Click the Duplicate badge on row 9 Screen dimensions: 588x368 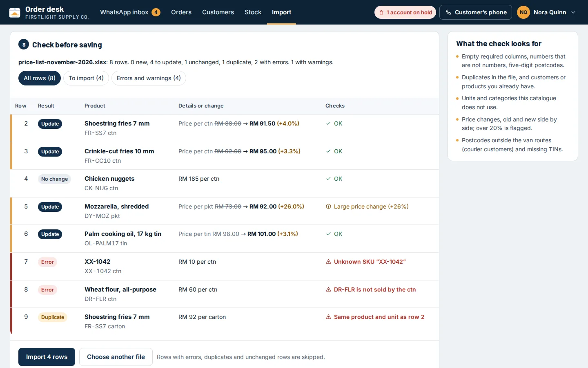pyautogui.click(x=53, y=317)
